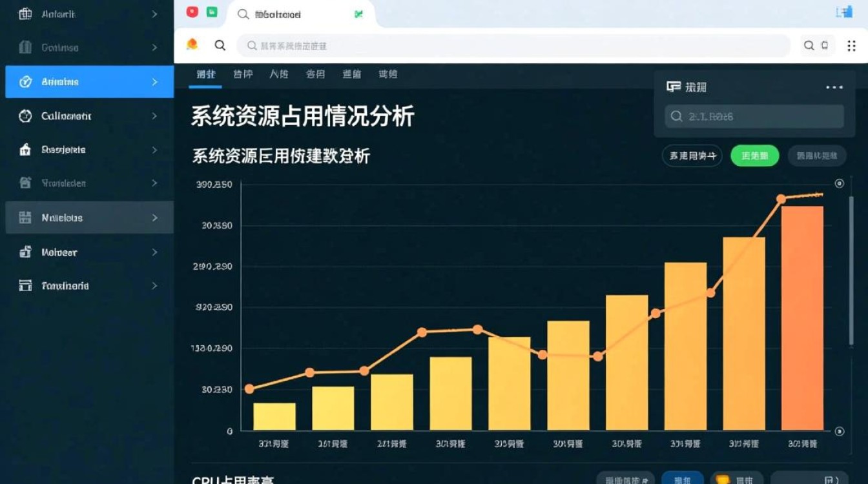Screen dimensions: 868x484
Task: Expand the Rasjeiris sidebar item chevron
Action: [154, 150]
